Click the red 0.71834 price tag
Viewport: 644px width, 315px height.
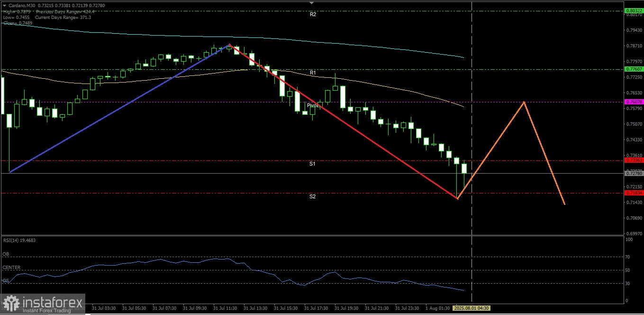634,193
